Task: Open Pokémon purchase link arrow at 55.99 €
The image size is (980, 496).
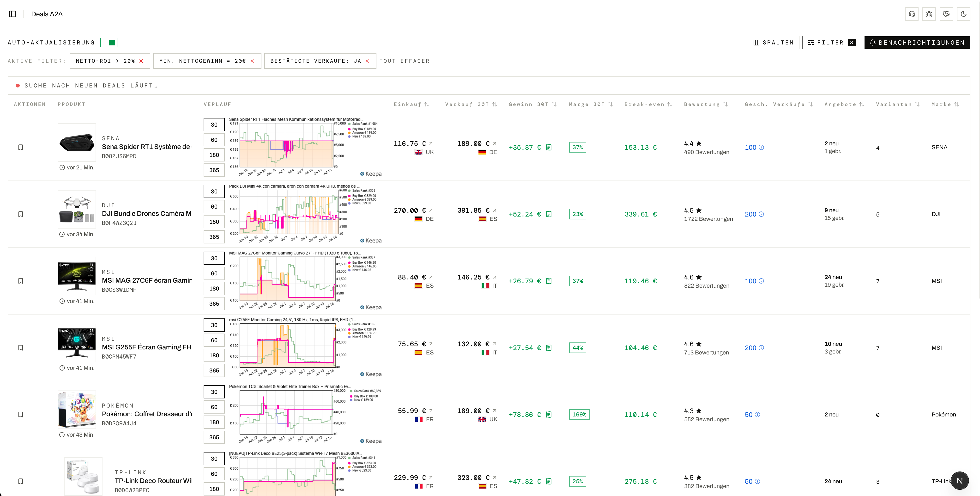Action: [431, 411]
